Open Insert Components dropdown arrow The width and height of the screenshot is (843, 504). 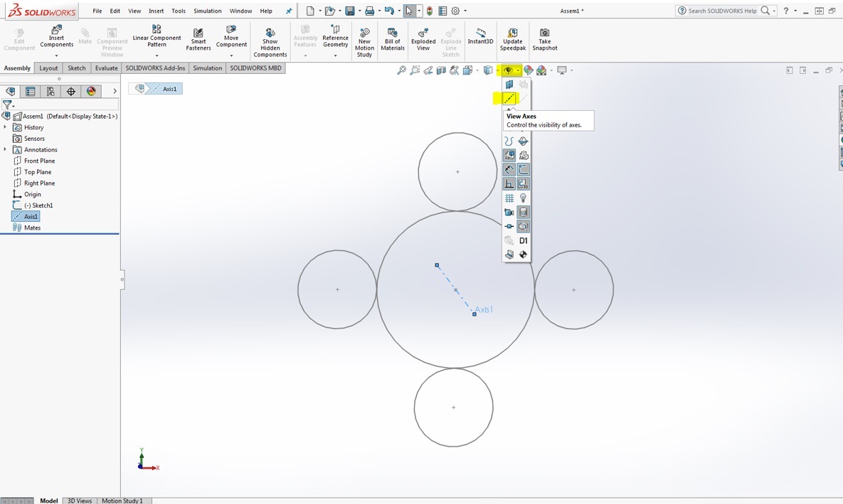coord(56,55)
